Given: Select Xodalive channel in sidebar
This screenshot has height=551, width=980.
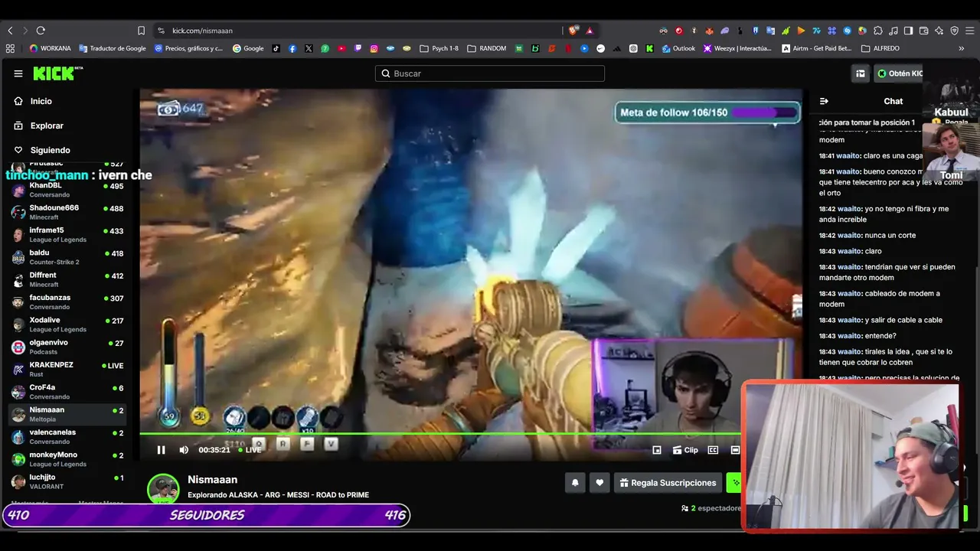Looking at the screenshot, I should click(x=67, y=324).
